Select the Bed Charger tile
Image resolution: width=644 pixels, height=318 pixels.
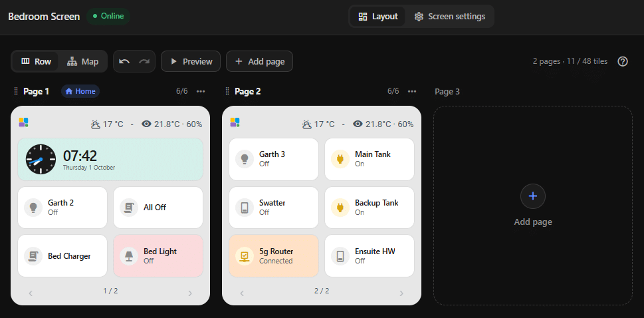[62, 256]
